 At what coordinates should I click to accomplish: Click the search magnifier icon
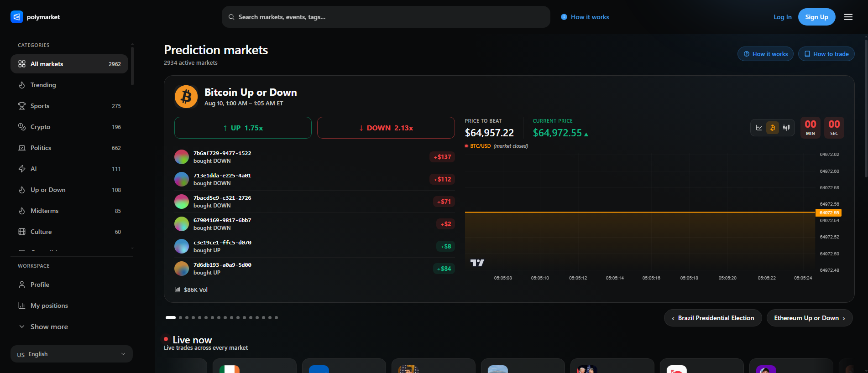pos(231,17)
